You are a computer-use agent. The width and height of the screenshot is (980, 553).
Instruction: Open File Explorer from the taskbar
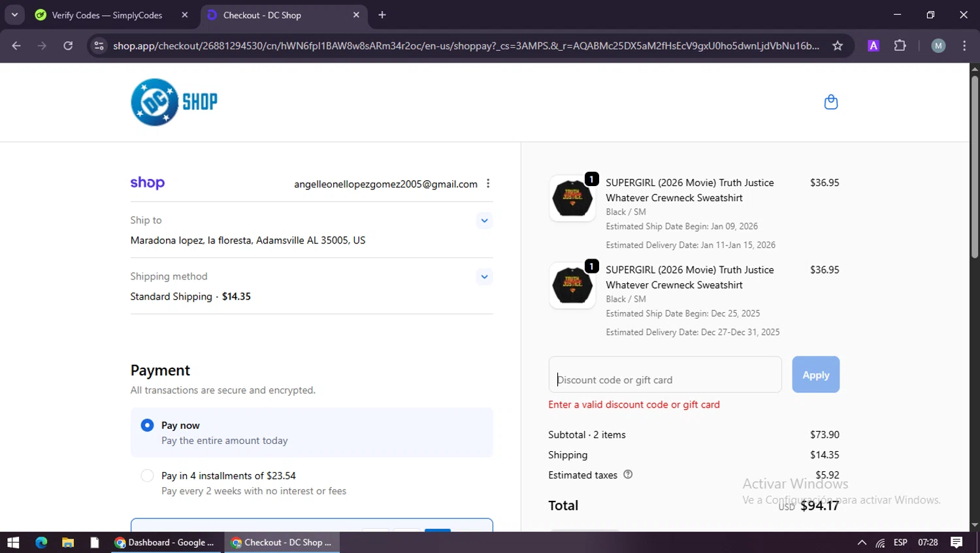tap(68, 543)
